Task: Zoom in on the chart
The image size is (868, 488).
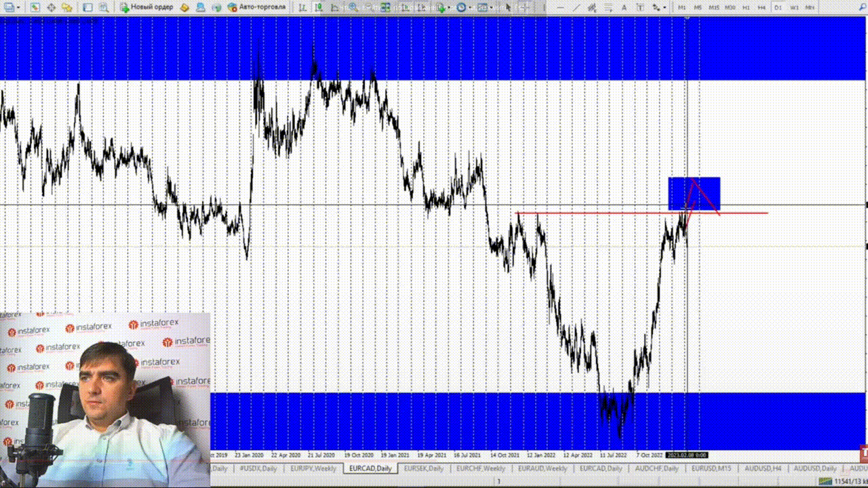Action: (x=353, y=7)
